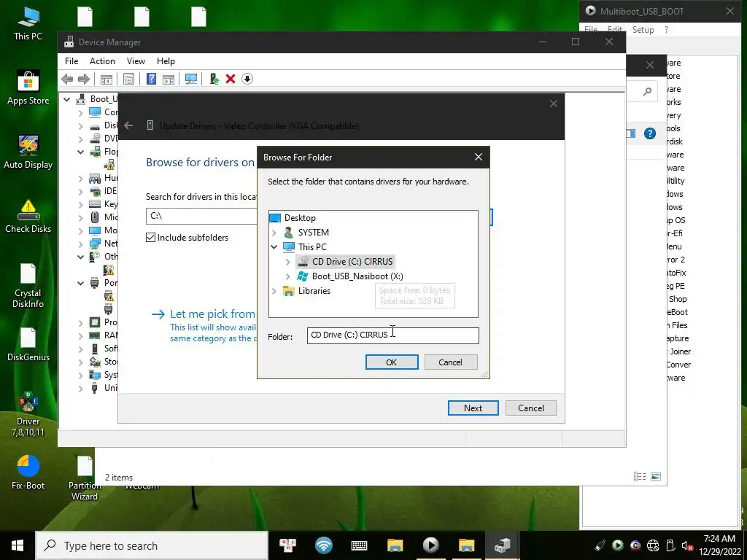This screenshot has height=560, width=747.
Task: Click the back arrow in Update Drivers dialog
Action: pyautogui.click(x=128, y=125)
